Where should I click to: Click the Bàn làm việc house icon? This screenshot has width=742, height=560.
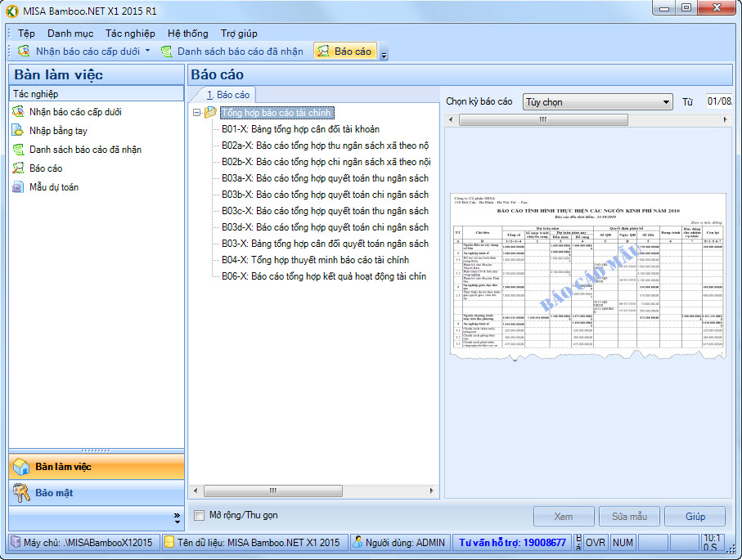click(x=21, y=467)
